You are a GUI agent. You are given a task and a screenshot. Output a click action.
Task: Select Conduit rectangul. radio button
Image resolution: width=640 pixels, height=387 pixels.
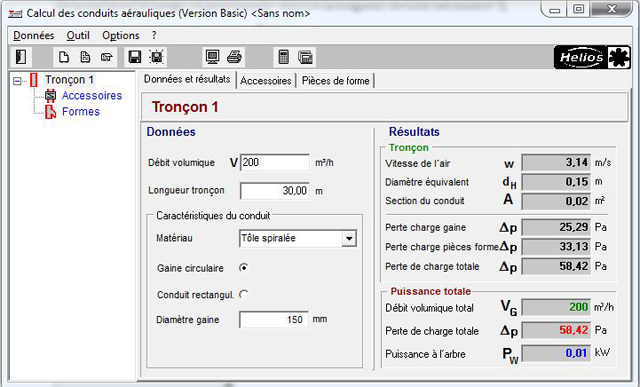coord(244,294)
